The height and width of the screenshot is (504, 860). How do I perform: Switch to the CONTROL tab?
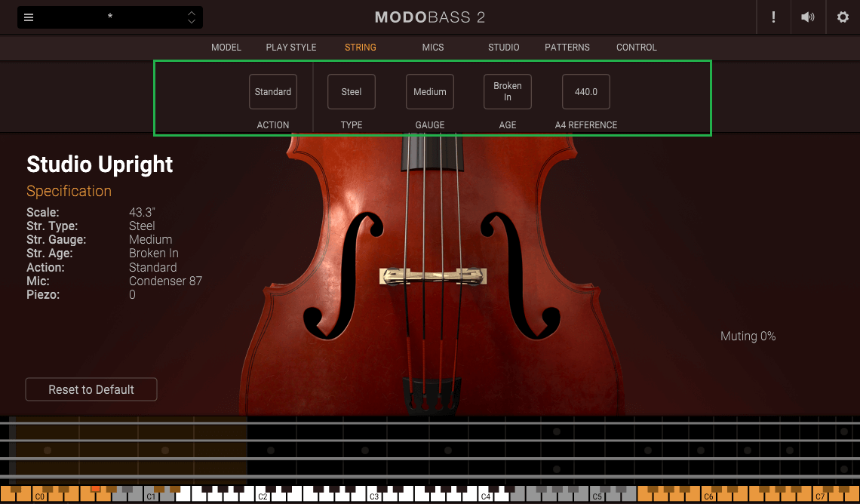click(636, 48)
